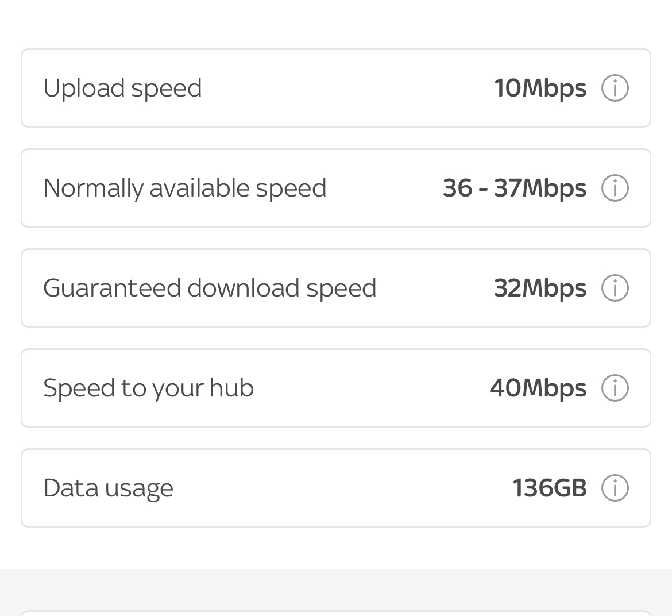
Task: Open the Data usage info icon
Action: (x=615, y=487)
